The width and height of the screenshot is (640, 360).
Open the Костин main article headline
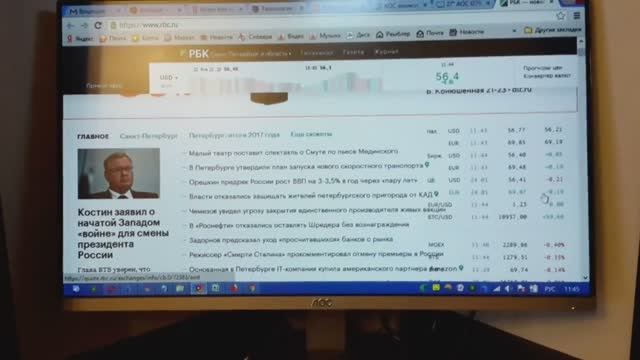click(x=123, y=233)
